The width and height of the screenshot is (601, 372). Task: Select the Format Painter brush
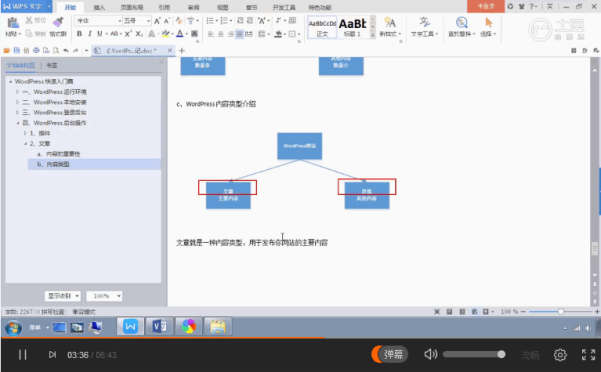click(58, 22)
